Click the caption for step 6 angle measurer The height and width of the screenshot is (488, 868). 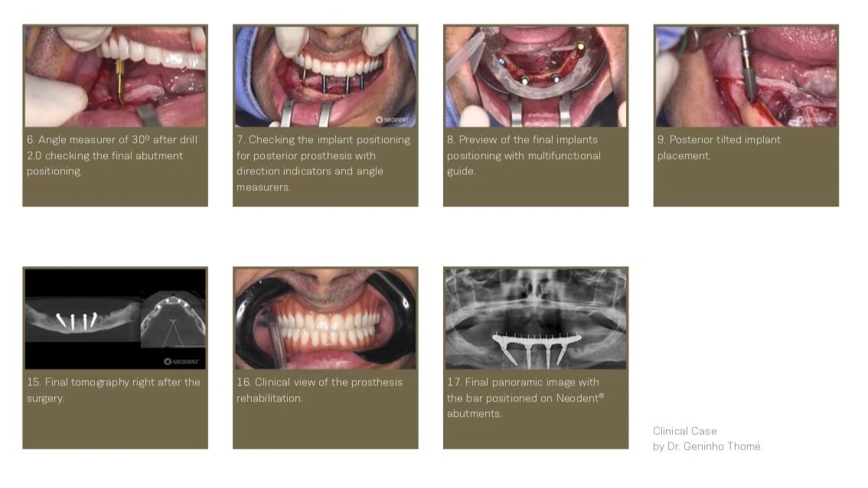(x=112, y=155)
